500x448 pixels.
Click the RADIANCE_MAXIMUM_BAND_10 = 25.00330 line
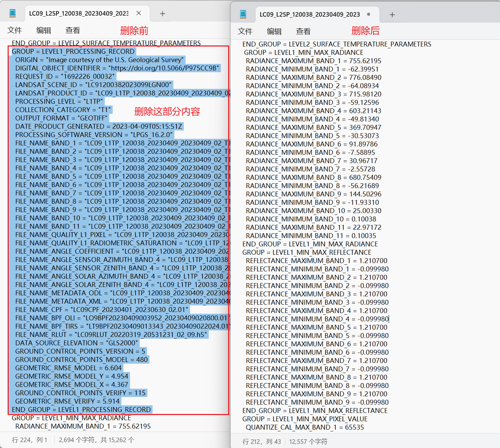coord(313,211)
